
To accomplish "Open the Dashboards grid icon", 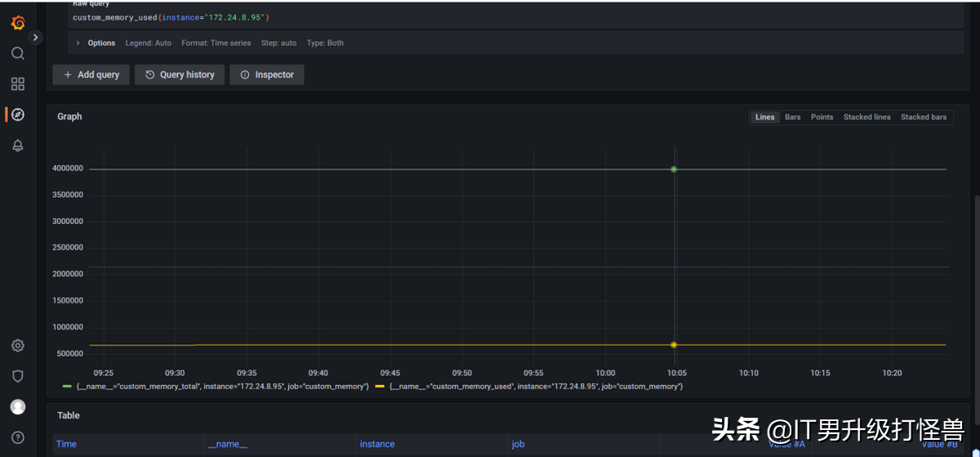I will coord(18,84).
